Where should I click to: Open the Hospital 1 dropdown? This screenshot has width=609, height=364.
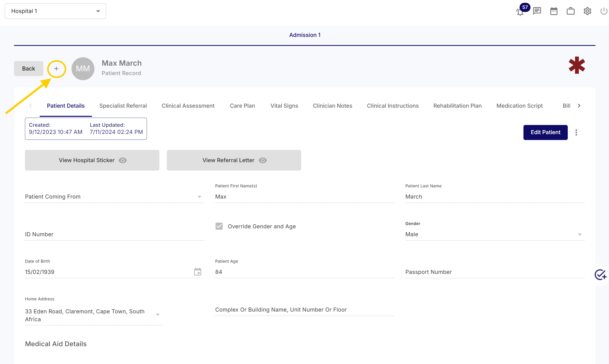tap(56, 11)
